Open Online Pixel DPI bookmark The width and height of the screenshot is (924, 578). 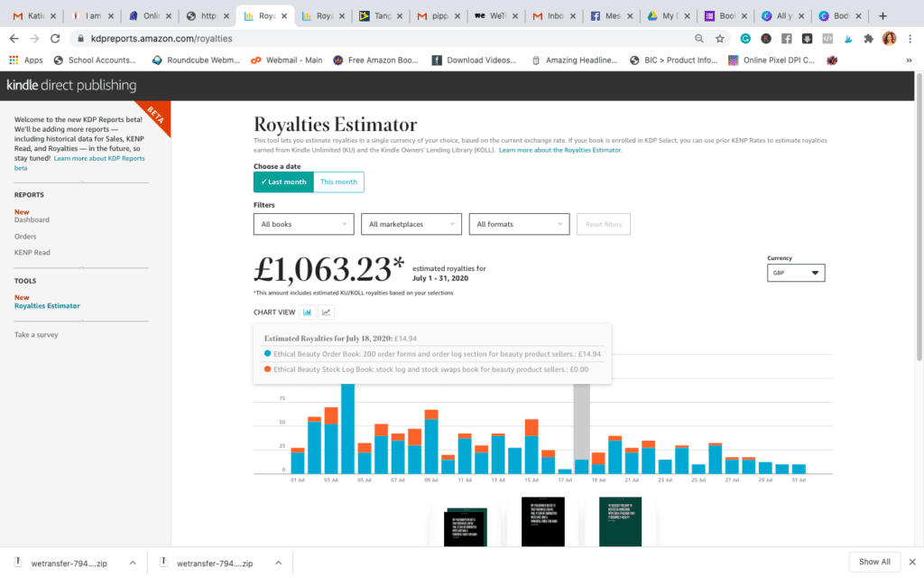(772, 61)
